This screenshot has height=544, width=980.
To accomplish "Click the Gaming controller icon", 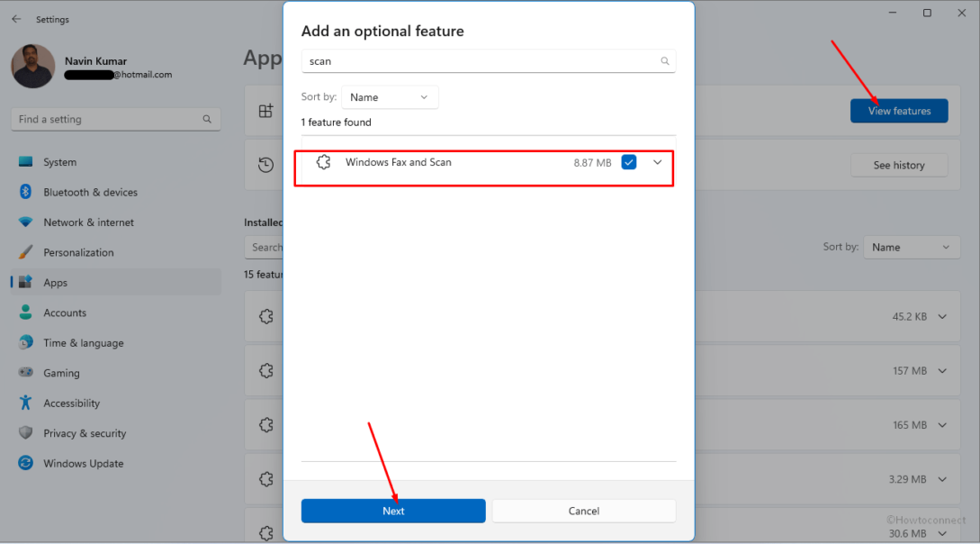I will tap(25, 372).
